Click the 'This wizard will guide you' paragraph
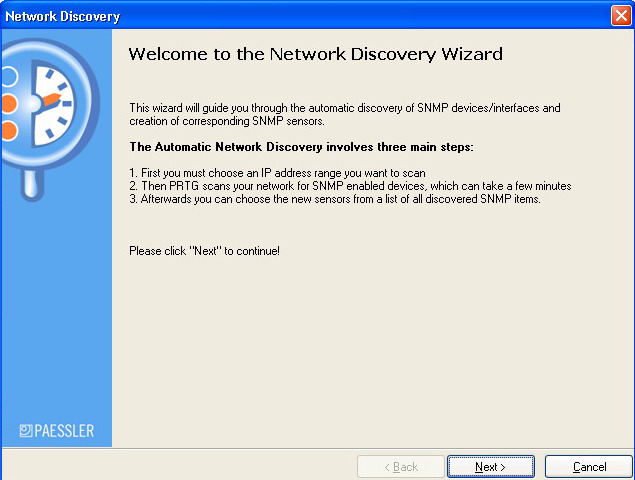Image resolution: width=635 pixels, height=480 pixels. 345,115
